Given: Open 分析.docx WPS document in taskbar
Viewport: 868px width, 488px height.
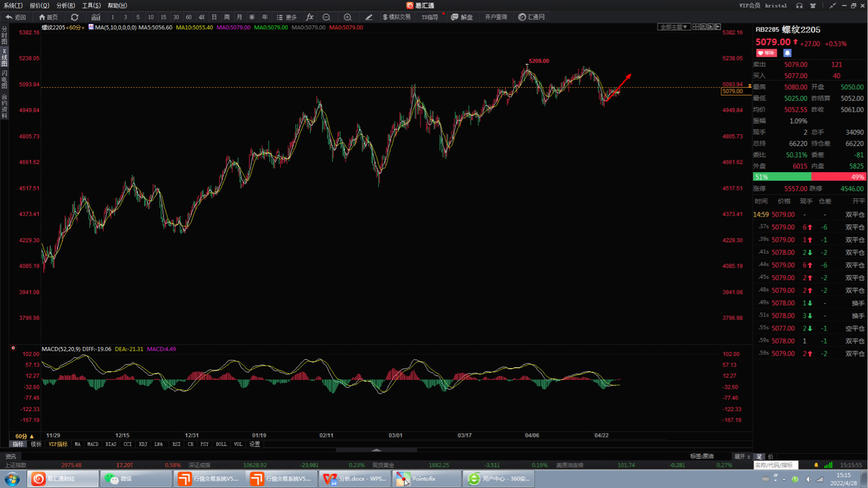Looking at the screenshot, I should 355,478.
